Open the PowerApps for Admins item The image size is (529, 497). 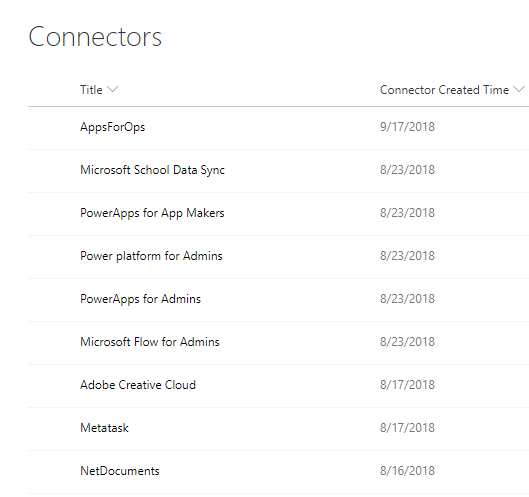pyautogui.click(x=140, y=299)
